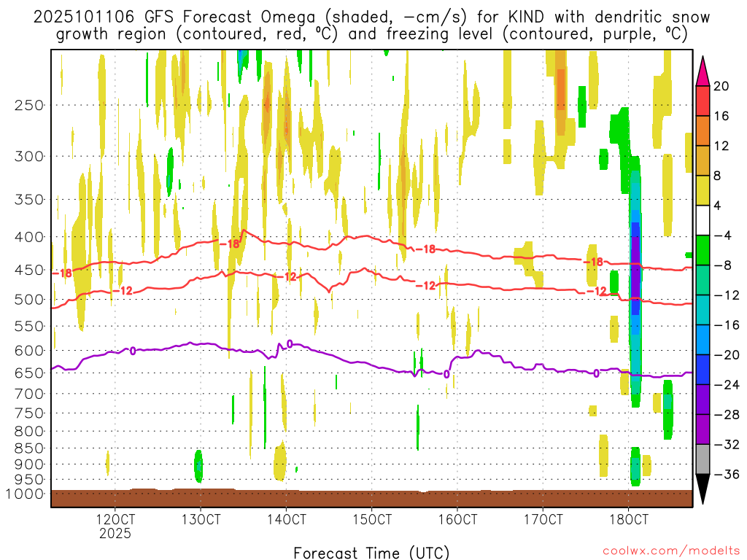Click the 400 pressure level label

click(x=29, y=237)
